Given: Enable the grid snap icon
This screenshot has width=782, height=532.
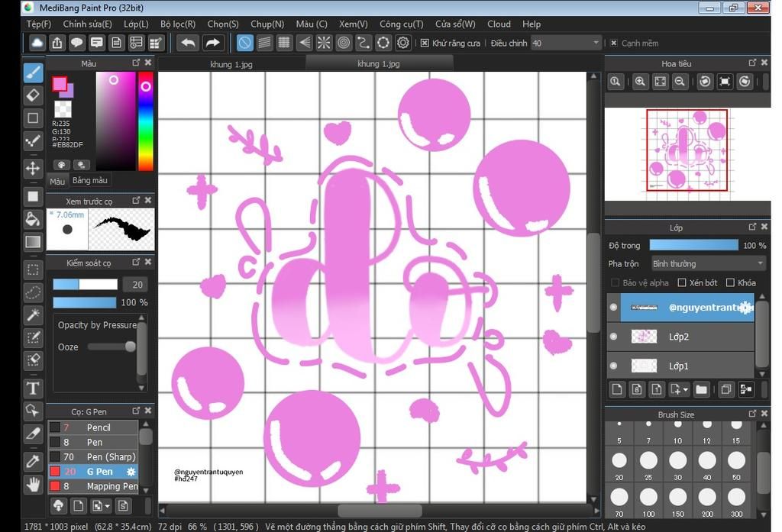Looking at the screenshot, I should (x=284, y=43).
